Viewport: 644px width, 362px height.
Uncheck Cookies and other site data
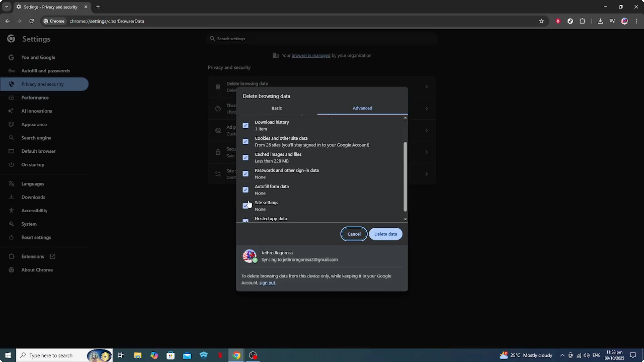[246, 141]
